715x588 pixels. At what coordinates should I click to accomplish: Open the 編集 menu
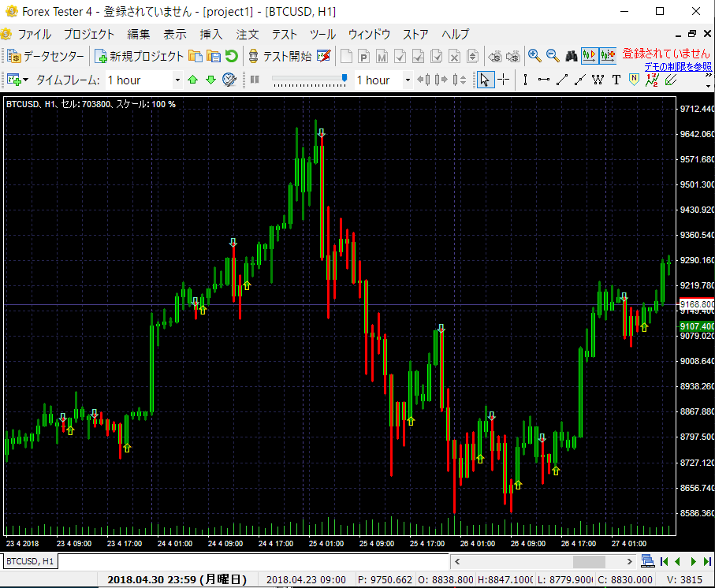pyautogui.click(x=139, y=34)
